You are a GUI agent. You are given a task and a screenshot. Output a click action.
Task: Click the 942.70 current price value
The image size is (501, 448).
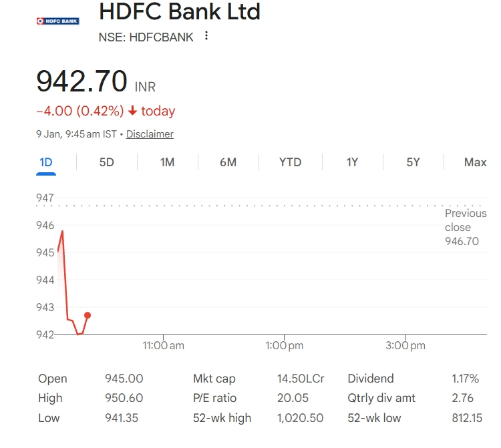[x=81, y=81]
